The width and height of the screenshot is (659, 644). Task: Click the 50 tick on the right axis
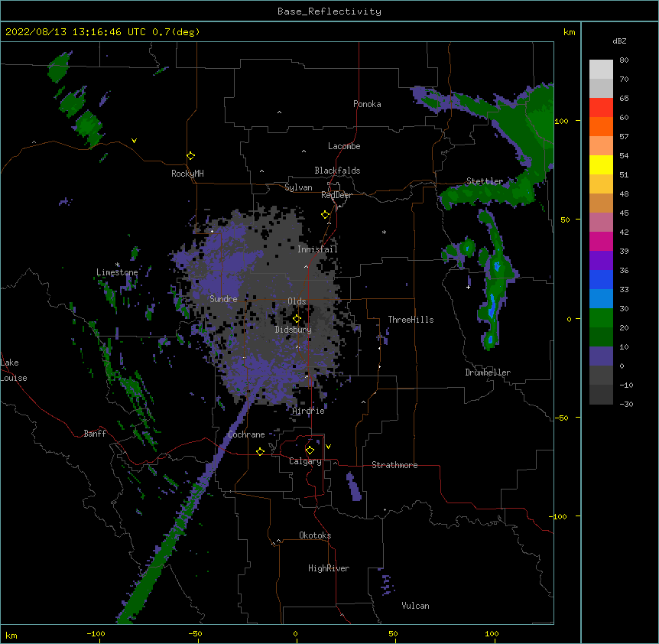pos(565,220)
